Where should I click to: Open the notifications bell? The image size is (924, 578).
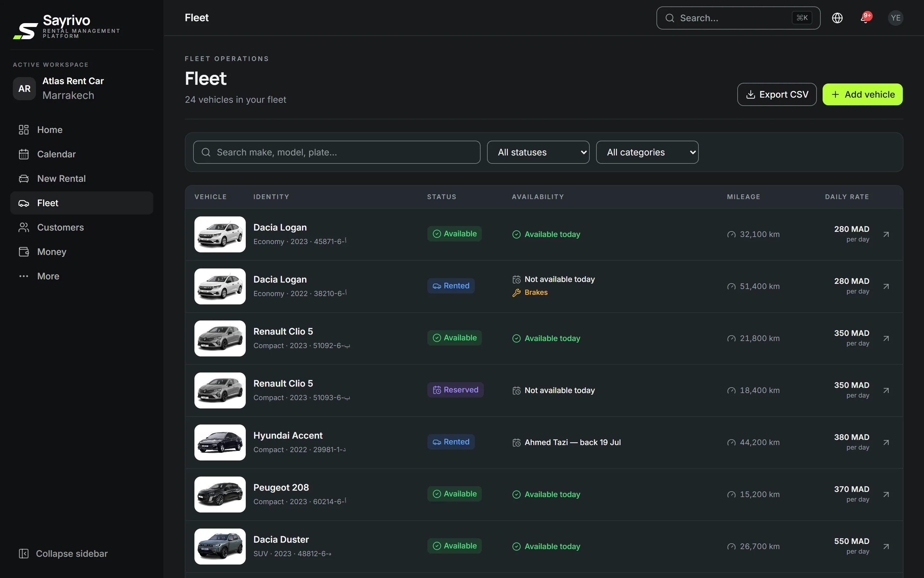pyautogui.click(x=866, y=18)
